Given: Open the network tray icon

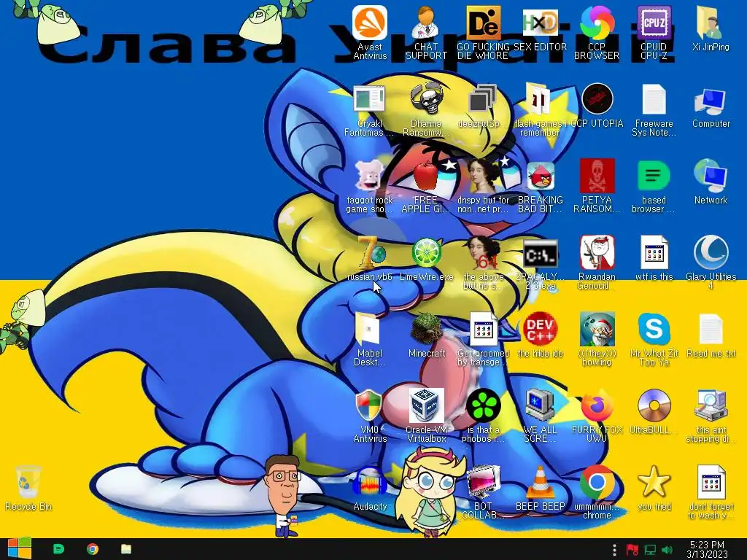Looking at the screenshot, I should coord(650,550).
